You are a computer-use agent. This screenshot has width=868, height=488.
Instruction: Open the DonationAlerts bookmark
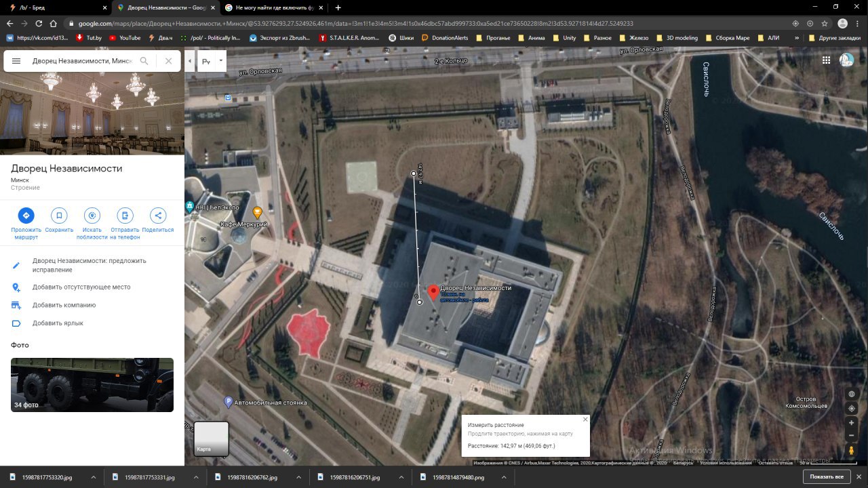coord(446,38)
